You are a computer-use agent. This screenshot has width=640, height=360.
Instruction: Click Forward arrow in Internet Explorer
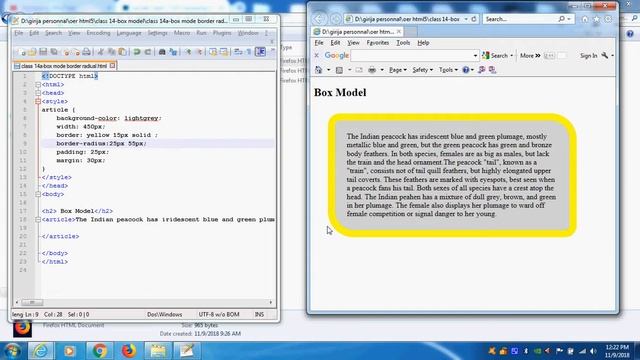tap(336, 19)
